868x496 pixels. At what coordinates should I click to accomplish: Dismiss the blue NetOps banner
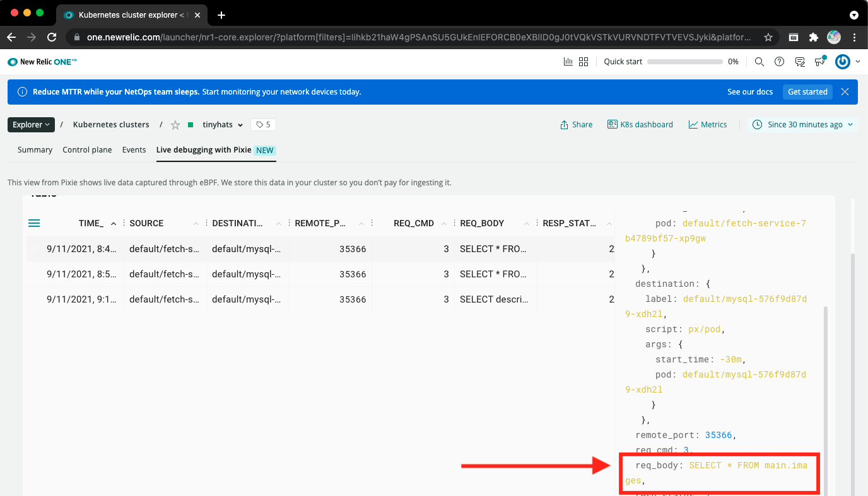845,92
